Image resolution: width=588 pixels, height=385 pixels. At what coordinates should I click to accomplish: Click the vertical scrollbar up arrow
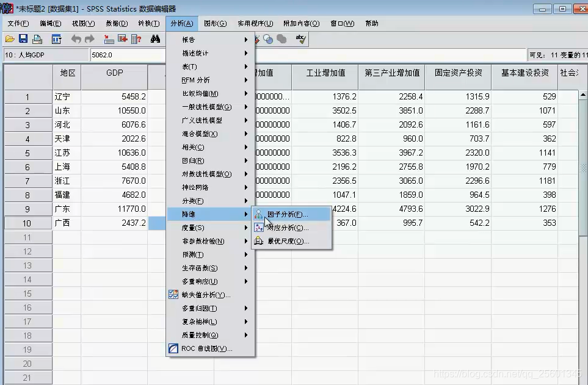coord(583,95)
